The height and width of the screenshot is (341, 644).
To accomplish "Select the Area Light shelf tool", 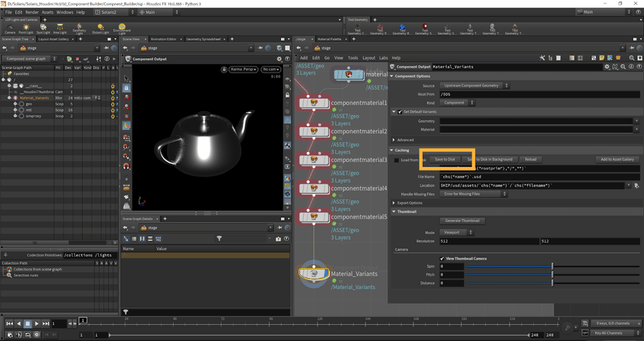I will [60, 27].
